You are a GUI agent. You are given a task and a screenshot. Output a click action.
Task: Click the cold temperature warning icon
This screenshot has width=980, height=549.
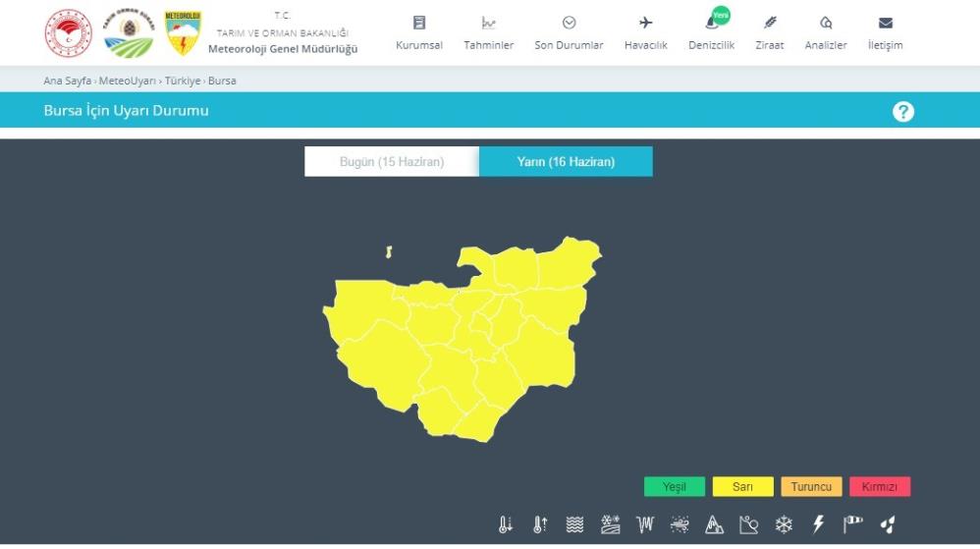point(506,525)
